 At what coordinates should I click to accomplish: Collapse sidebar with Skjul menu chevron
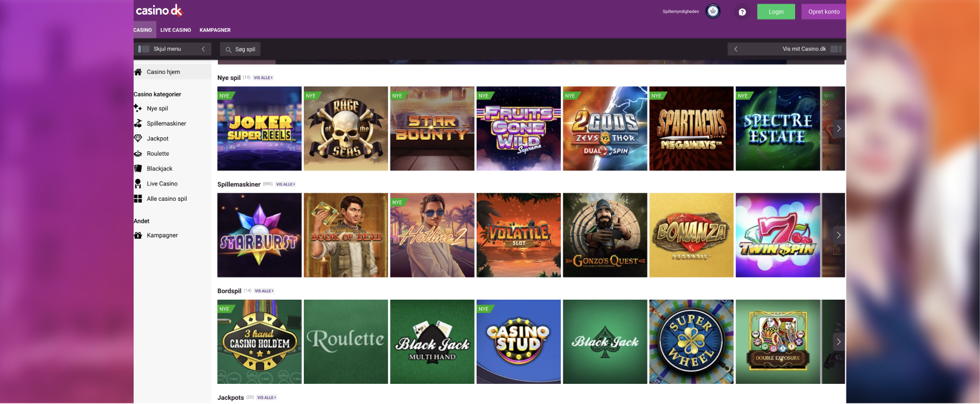pyautogui.click(x=203, y=49)
